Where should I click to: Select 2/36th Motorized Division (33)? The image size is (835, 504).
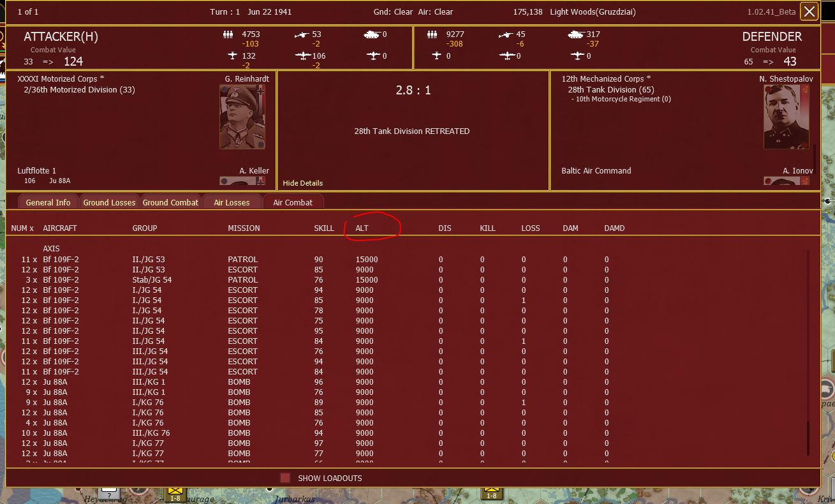tap(79, 90)
